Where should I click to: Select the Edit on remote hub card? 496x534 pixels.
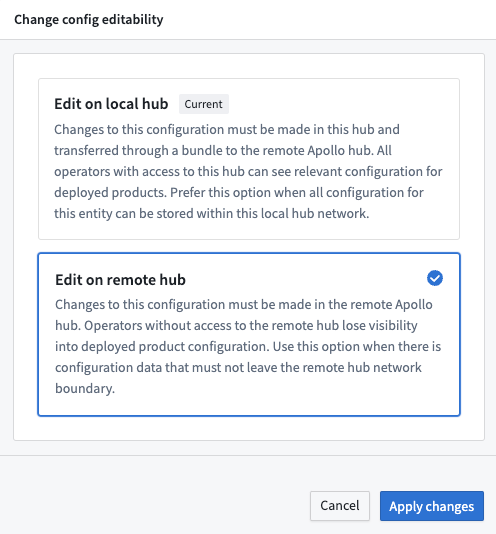(x=249, y=334)
